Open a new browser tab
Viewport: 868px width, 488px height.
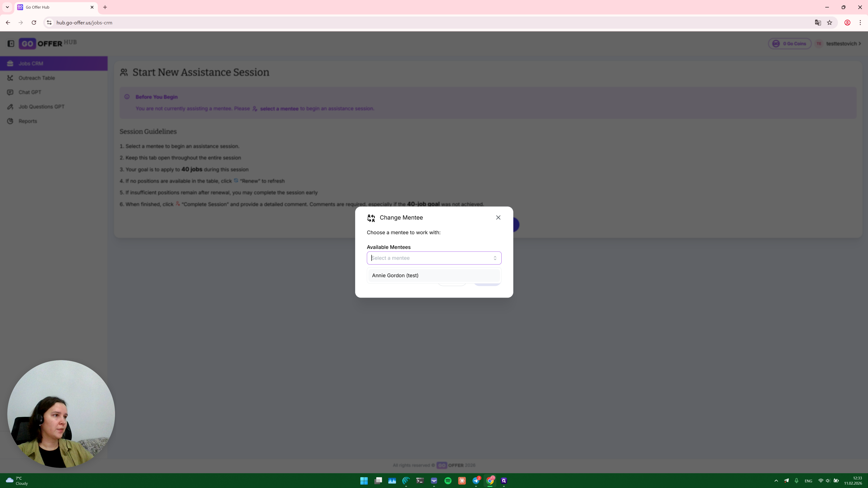click(105, 7)
